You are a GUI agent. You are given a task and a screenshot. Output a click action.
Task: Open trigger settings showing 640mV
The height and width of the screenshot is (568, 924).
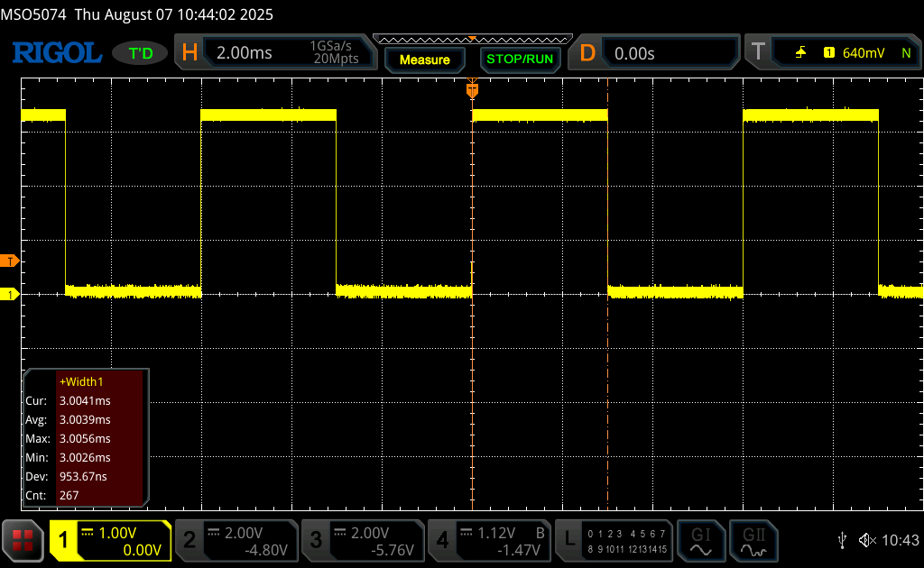(833, 52)
